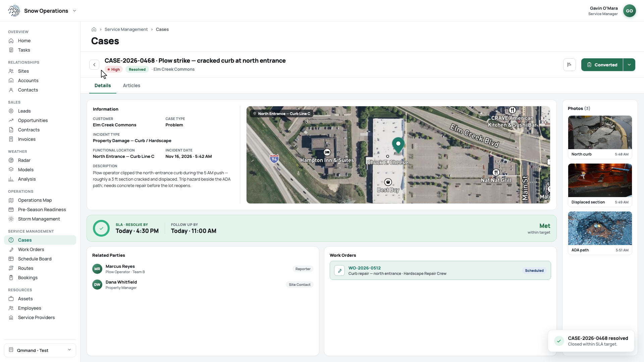Viewport: 644px width, 362px height.
Task: Open the Sites icon in sidebar
Action: pyautogui.click(x=11, y=71)
